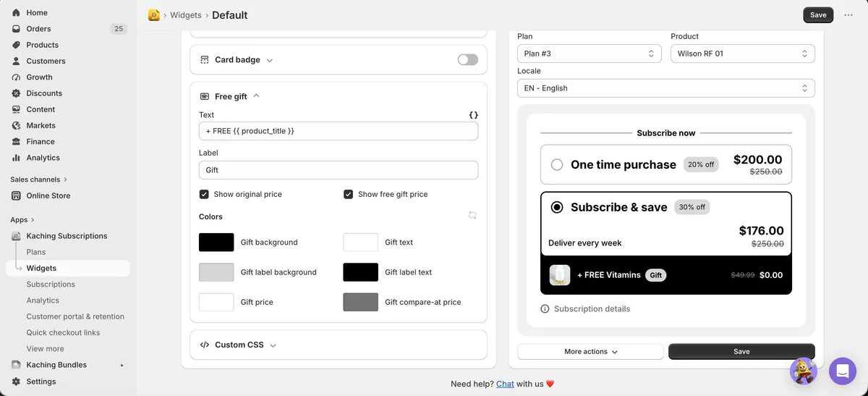Click the Products tag icon

click(17, 45)
